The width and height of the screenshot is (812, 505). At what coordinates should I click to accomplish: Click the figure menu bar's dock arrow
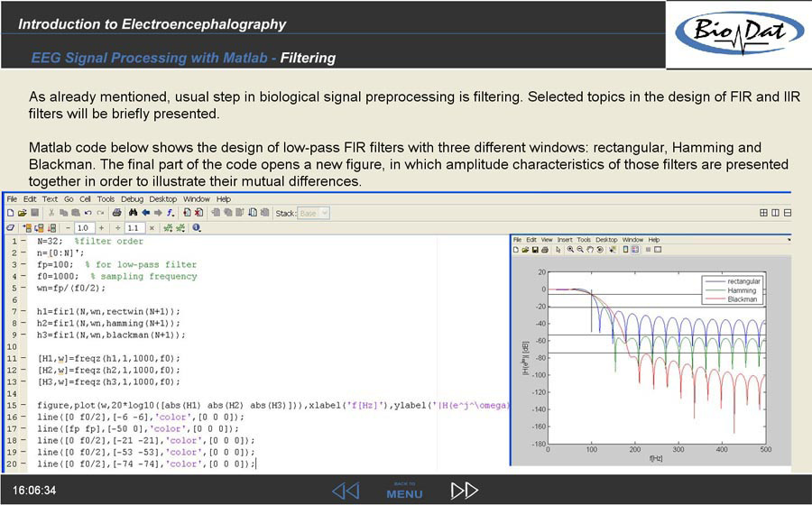click(x=789, y=240)
